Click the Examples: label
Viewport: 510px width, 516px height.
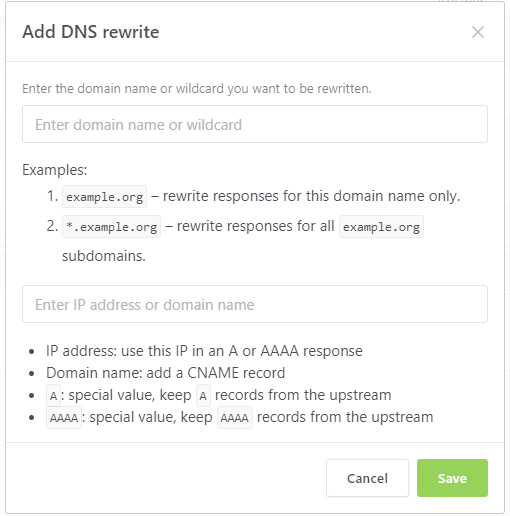click(55, 170)
